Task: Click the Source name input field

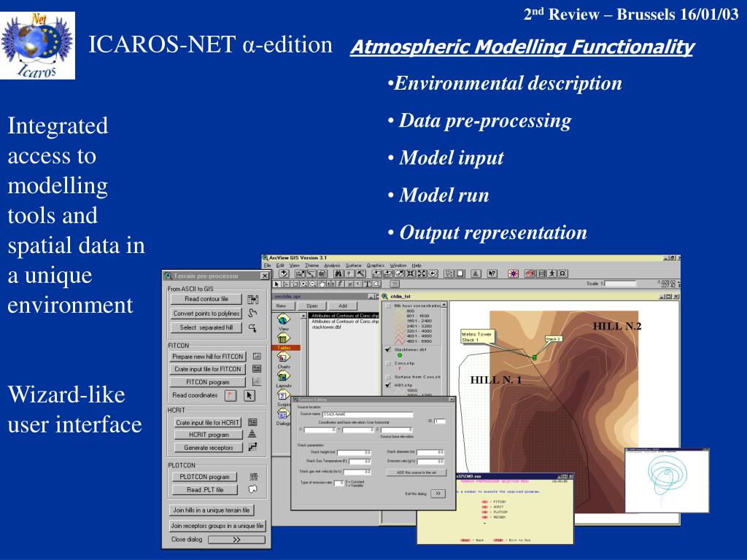Action: coord(368,414)
